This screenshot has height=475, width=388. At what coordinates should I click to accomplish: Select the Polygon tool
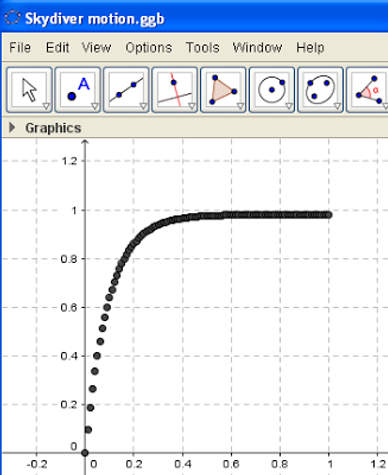[223, 89]
